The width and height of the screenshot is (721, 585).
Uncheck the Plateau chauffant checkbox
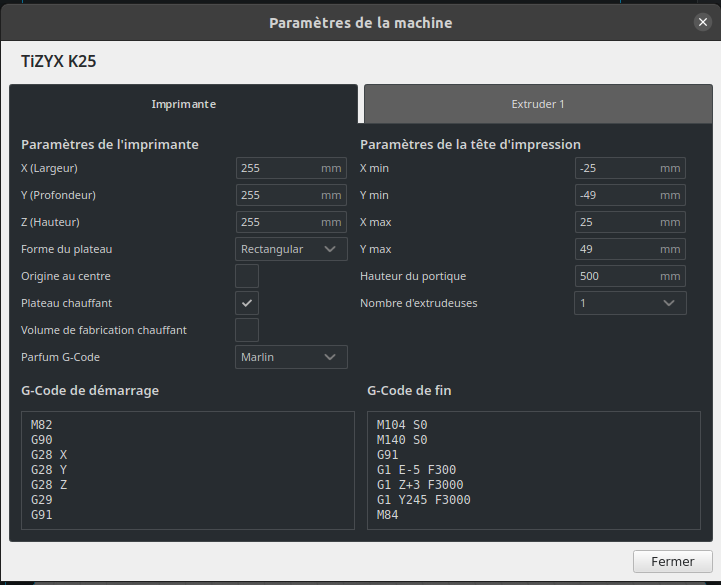pyautogui.click(x=247, y=303)
